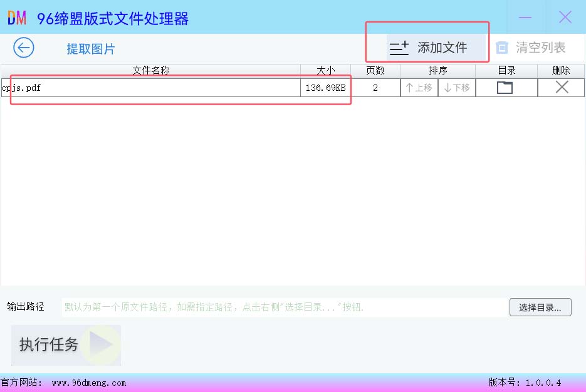Click the 选择目录... button
586x392 pixels.
[540, 307]
